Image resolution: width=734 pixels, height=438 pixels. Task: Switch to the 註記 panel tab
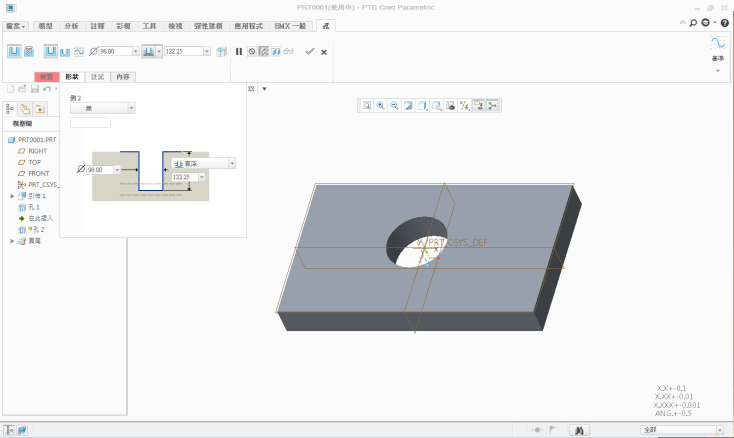97,76
